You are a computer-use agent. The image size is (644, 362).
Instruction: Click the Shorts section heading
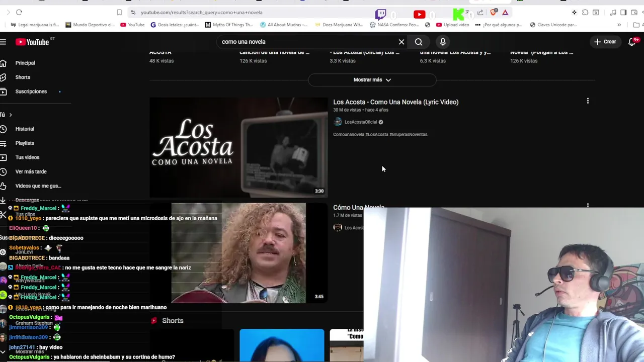click(173, 320)
